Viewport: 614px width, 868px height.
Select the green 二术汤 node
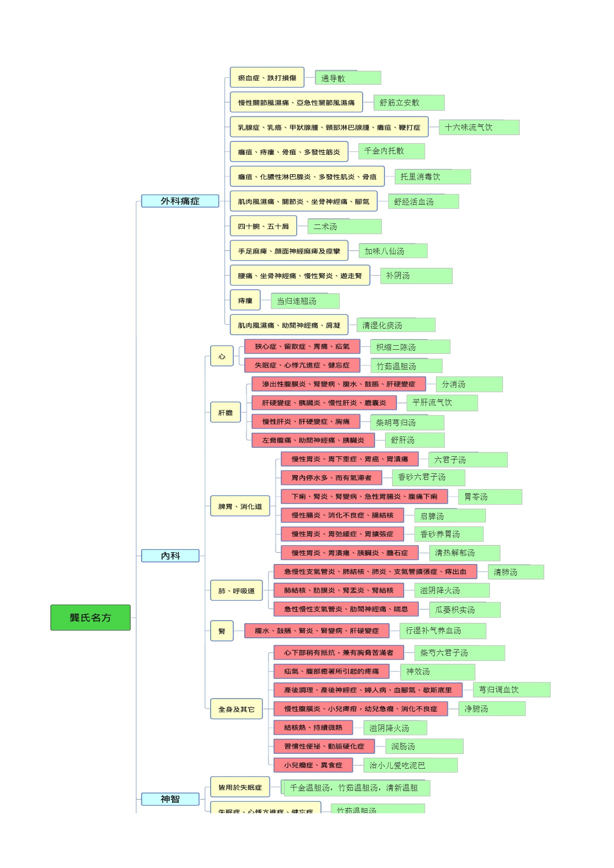pos(344,227)
